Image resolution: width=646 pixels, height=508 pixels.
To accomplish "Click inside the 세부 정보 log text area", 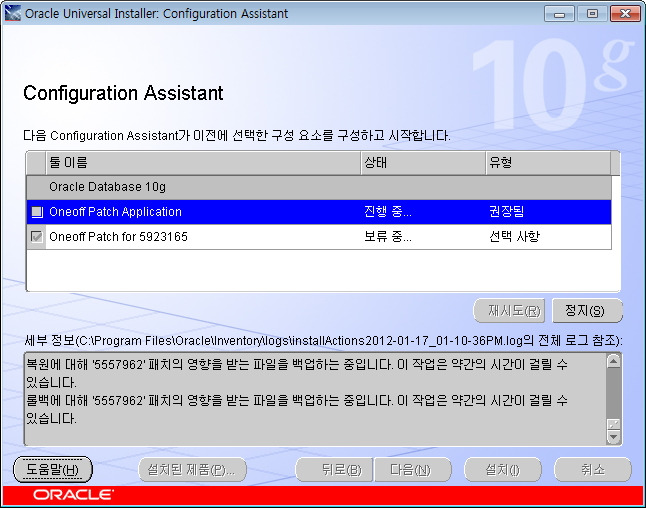I will (315, 399).
